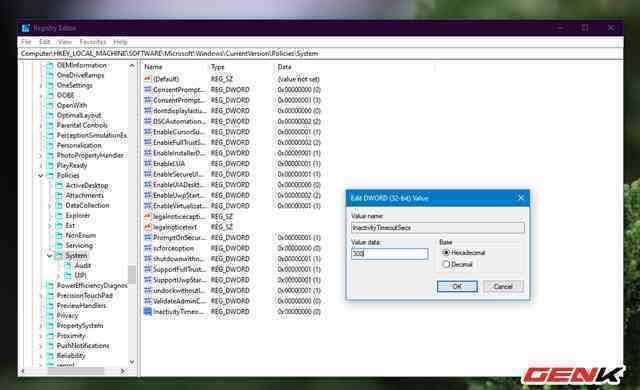
Task: Select the Explorer key under Policies
Action: (78, 215)
